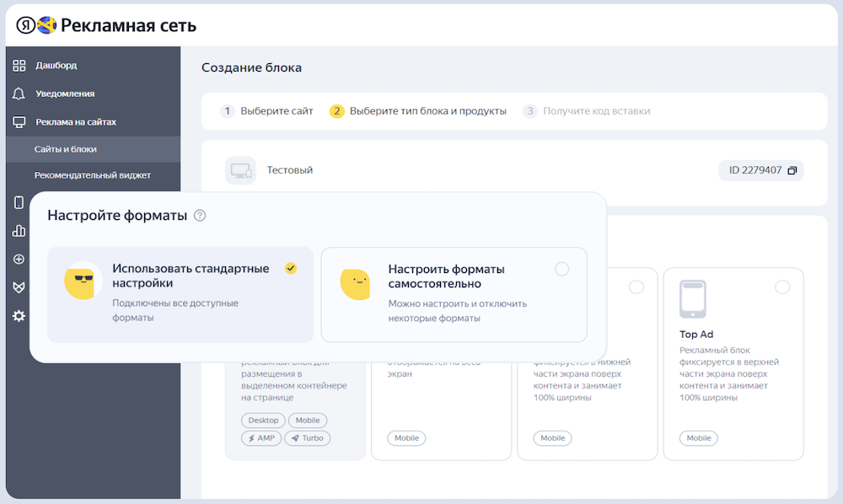This screenshot has width=843, height=504.
Task: Open the Дашборд dashboard icon
Action: [x=19, y=66]
